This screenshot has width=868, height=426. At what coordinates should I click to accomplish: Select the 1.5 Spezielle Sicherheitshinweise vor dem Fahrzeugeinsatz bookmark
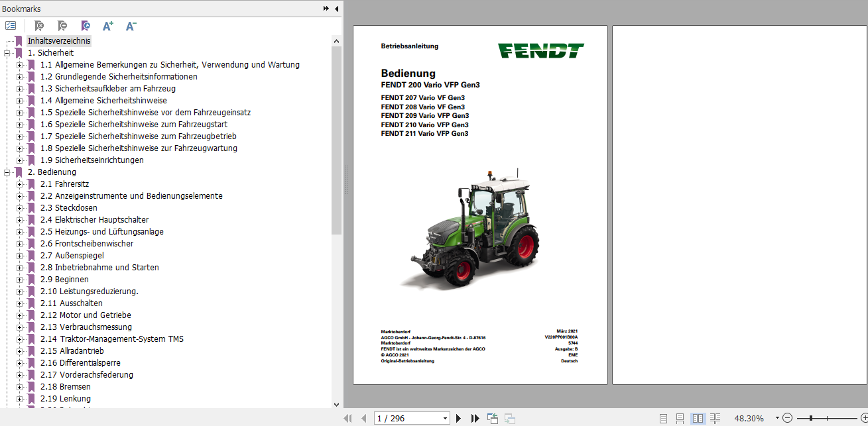pyautogui.click(x=145, y=113)
